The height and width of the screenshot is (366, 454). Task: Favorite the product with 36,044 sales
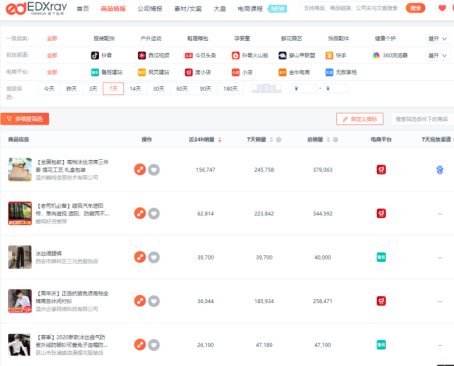coord(154,301)
